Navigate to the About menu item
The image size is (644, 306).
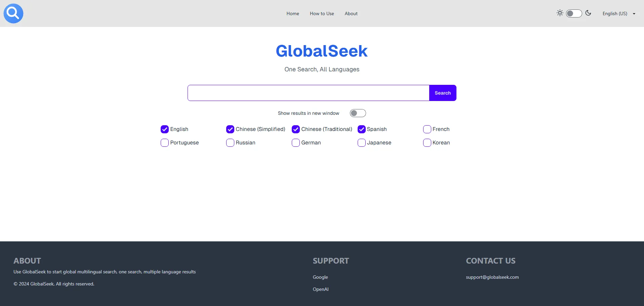click(351, 13)
